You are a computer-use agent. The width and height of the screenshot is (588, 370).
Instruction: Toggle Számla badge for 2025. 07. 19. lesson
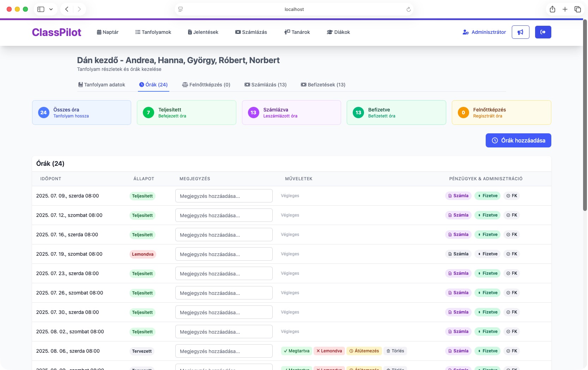[458, 254]
